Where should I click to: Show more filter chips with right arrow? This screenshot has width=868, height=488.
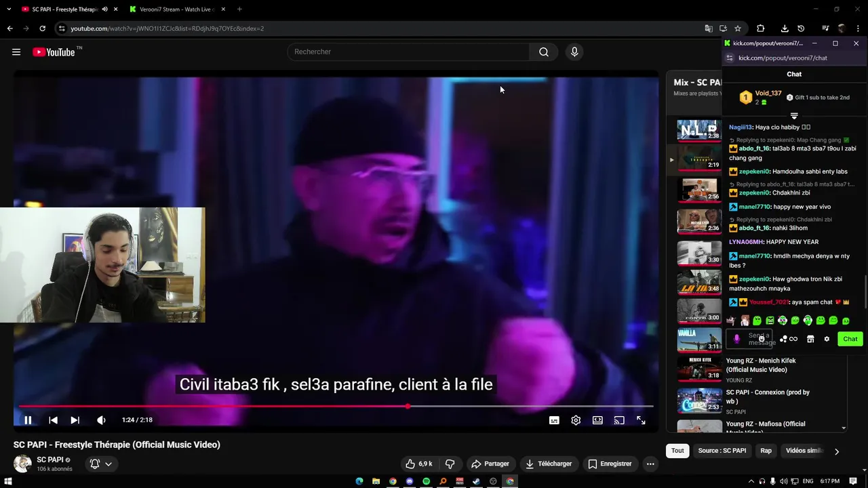pyautogui.click(x=836, y=451)
